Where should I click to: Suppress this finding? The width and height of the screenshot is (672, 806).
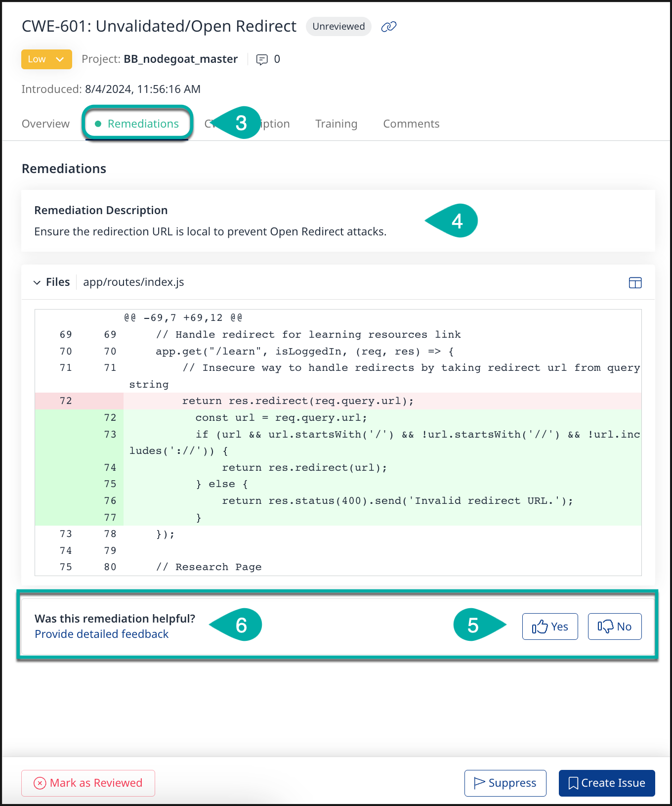pyautogui.click(x=505, y=783)
